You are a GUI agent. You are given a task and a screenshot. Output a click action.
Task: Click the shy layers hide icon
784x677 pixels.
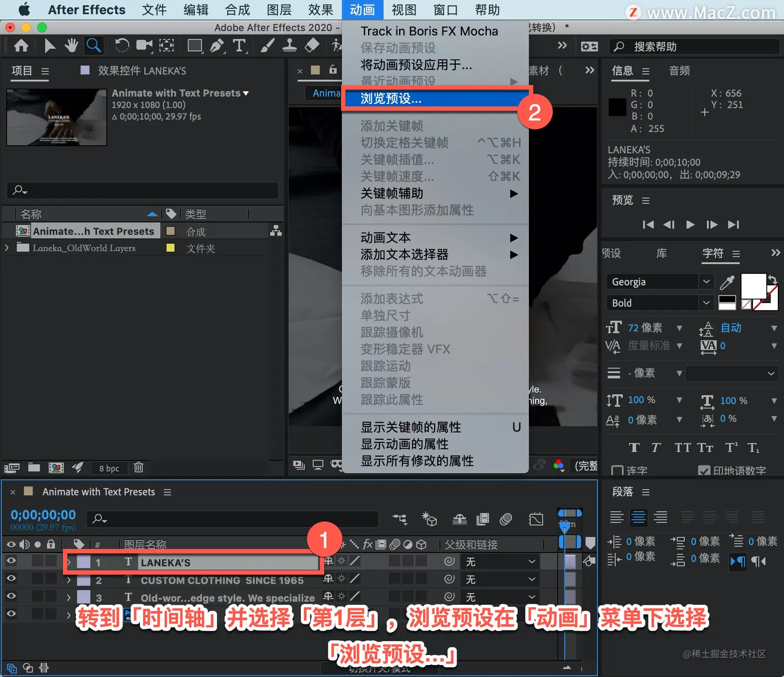pyautogui.click(x=460, y=519)
